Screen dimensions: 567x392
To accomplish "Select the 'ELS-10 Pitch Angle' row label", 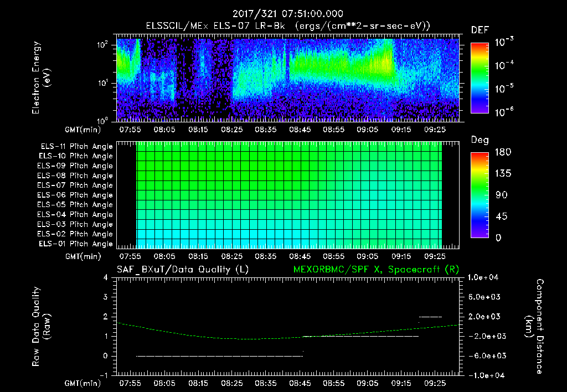I will tap(76, 156).
